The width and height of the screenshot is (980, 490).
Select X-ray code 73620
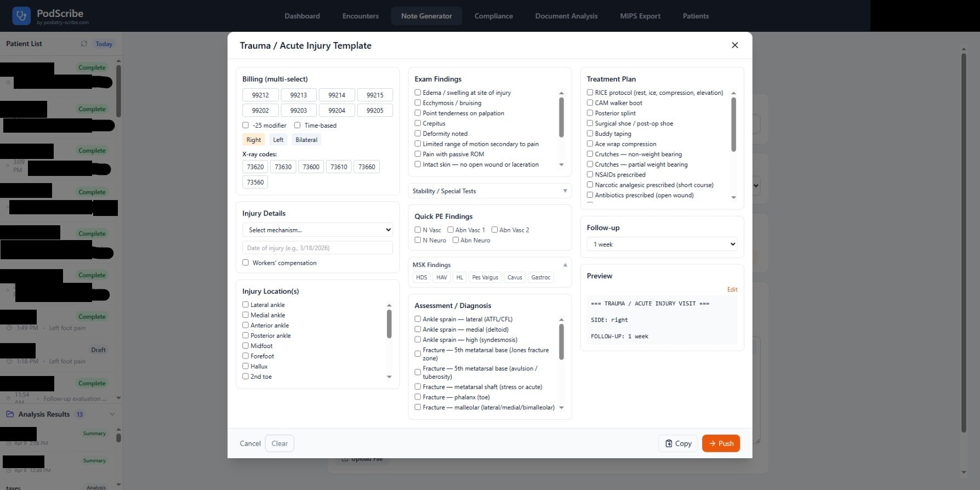click(x=255, y=167)
